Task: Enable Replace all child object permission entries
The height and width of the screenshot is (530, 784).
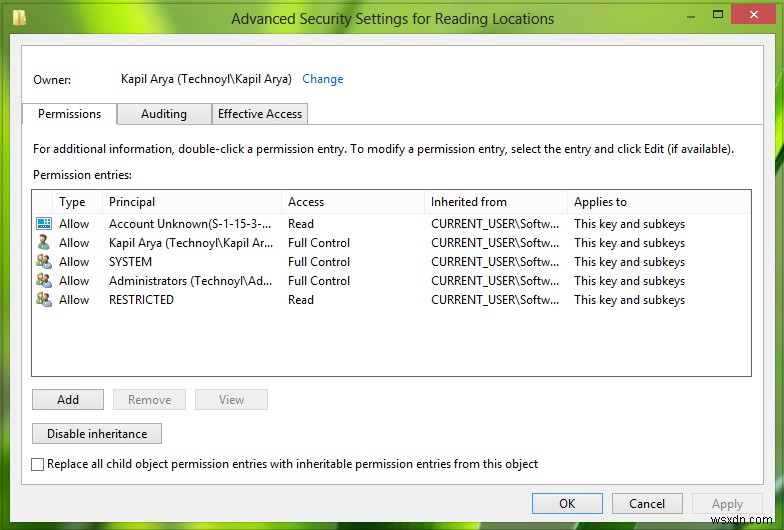Action: [x=38, y=465]
